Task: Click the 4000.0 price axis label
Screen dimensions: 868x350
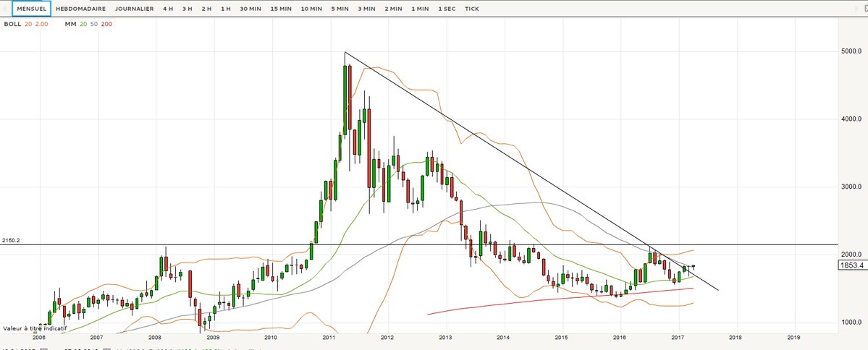Action: click(x=850, y=119)
